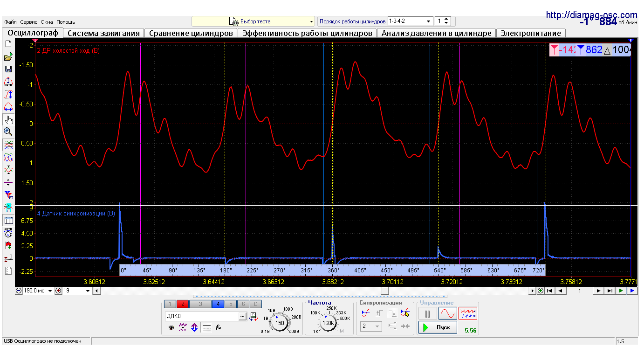Viewport: 644px width, 347px height.
Task: Jump to first frame navigation button
Action: click(x=550, y=291)
